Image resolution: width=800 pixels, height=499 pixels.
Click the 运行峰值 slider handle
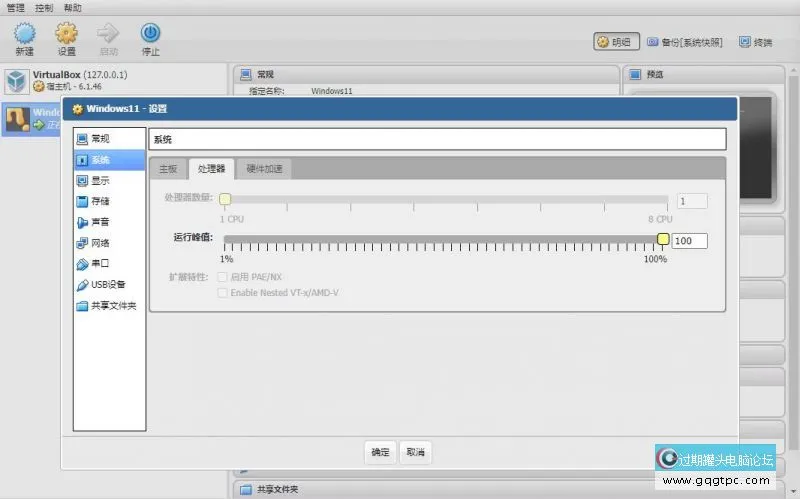663,239
